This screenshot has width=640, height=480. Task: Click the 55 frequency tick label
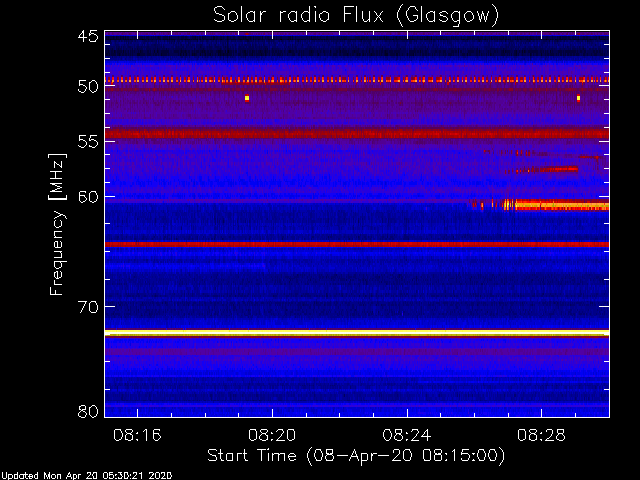88,142
